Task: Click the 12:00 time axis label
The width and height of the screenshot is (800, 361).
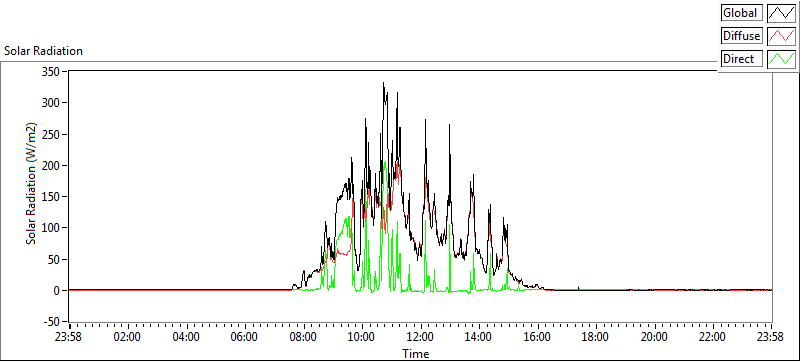Action: click(420, 337)
